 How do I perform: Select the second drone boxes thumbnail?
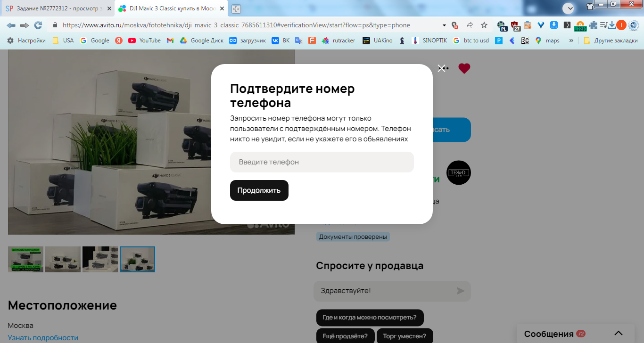click(63, 259)
